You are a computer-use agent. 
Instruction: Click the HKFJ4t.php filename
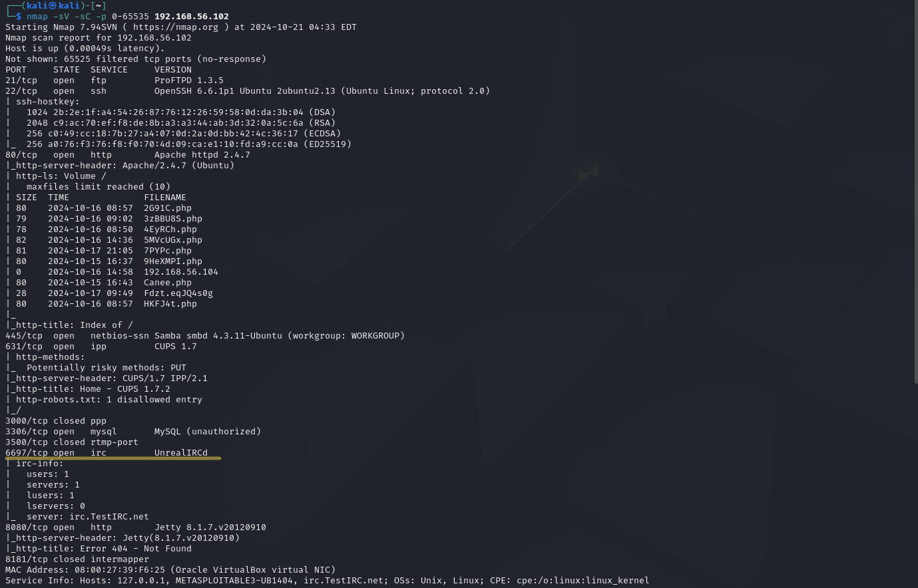tap(170, 304)
